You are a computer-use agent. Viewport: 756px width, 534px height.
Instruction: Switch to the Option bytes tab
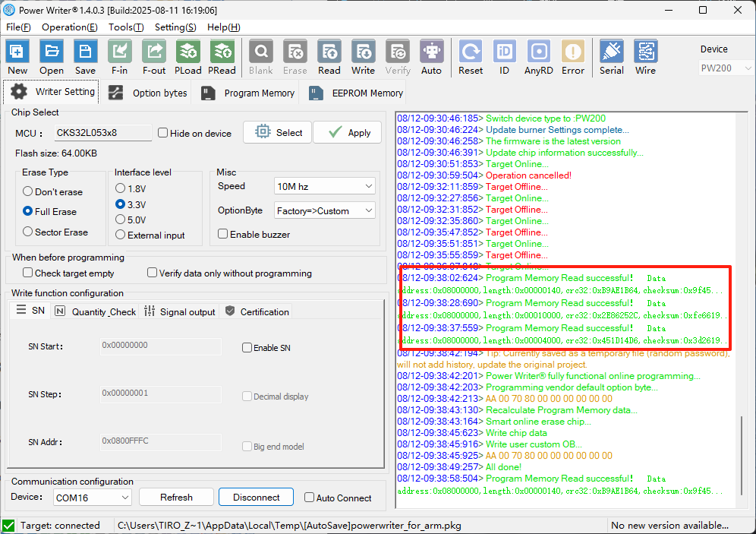[147, 93]
